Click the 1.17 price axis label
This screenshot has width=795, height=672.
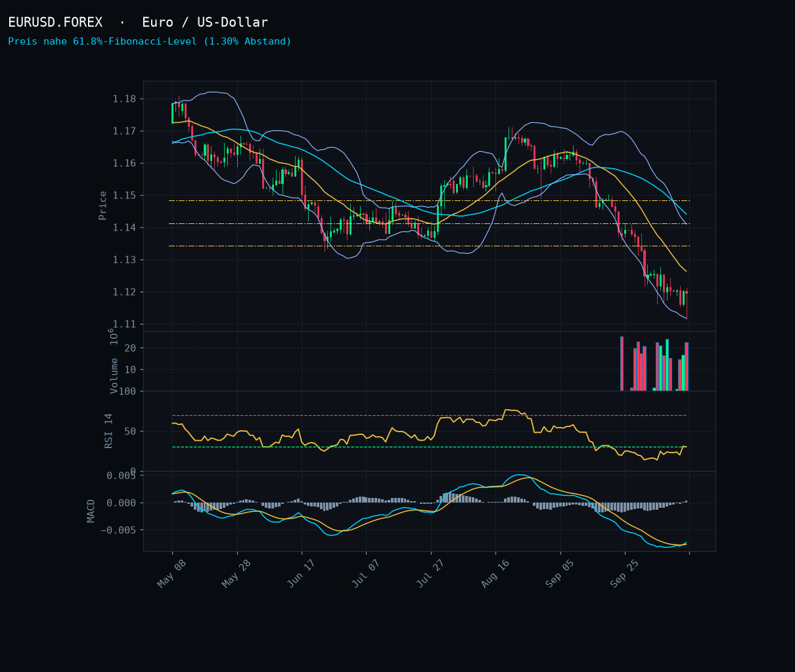124,131
